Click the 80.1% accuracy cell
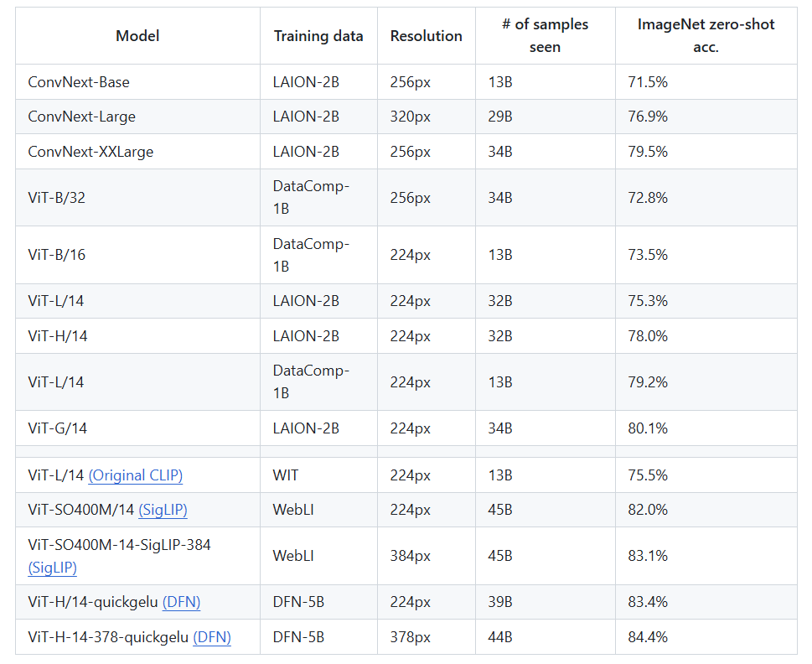Screen dimensions: 812x664 pos(706,428)
